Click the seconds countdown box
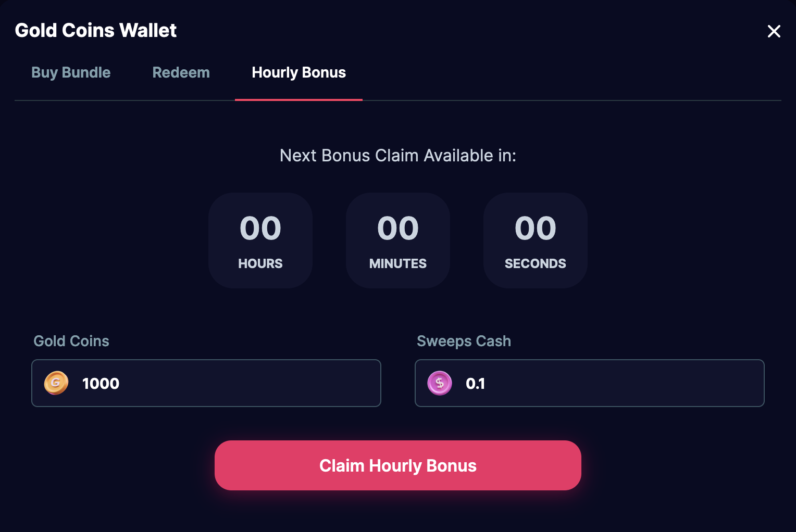The image size is (796, 532). [x=536, y=240]
